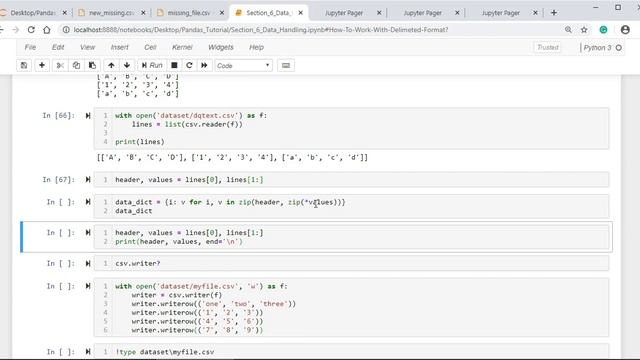Run the data_dict cell using its run icon
640x360 pixels.
pyautogui.click(x=88, y=202)
